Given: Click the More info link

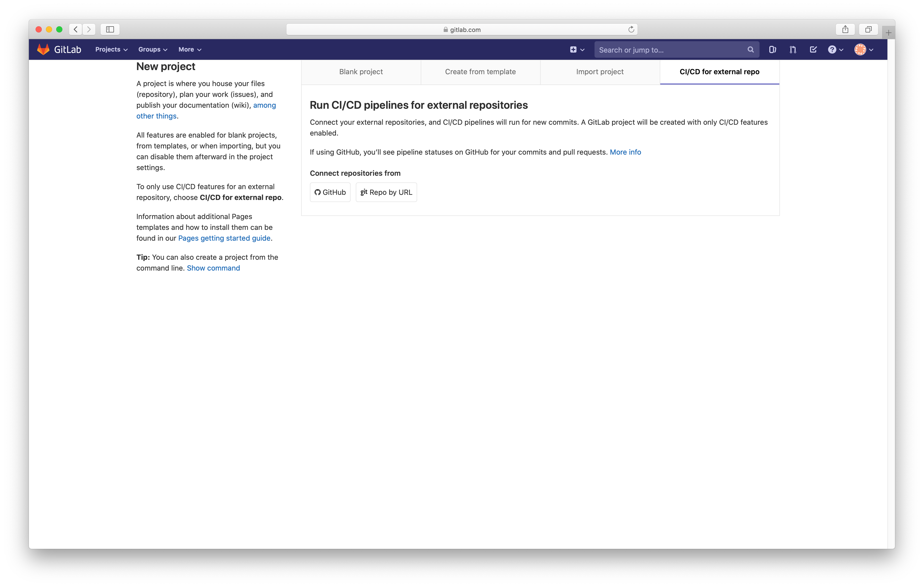Looking at the screenshot, I should (x=625, y=152).
